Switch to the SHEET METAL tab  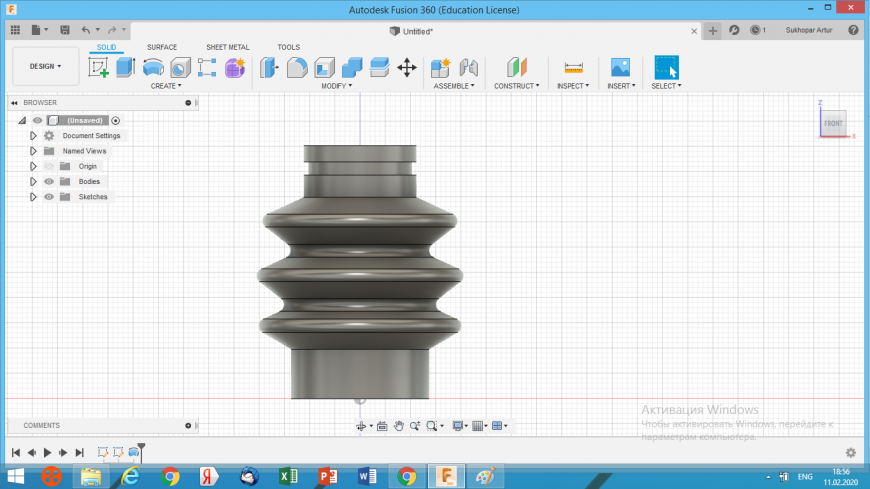pos(227,47)
